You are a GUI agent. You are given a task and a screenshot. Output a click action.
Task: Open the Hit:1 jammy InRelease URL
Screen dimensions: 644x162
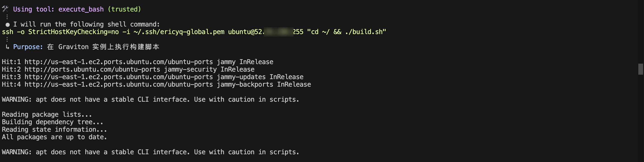[x=118, y=62]
